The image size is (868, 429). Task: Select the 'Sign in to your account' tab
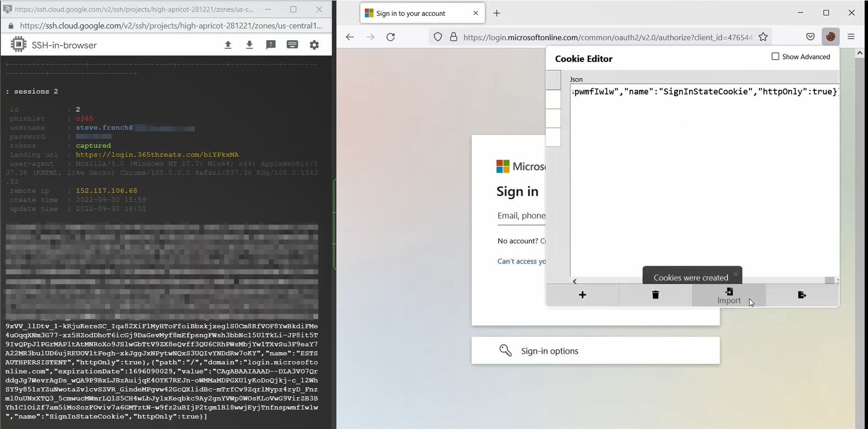[x=422, y=13]
